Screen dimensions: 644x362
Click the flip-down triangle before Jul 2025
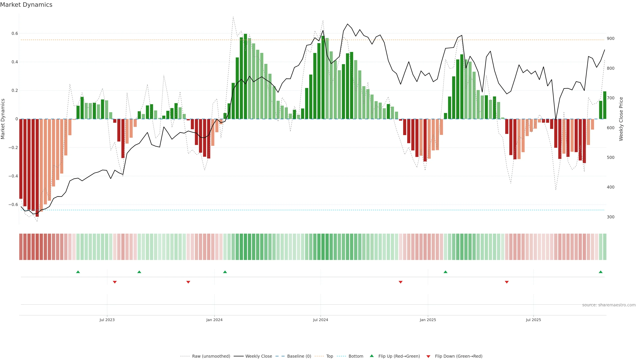[507, 282]
